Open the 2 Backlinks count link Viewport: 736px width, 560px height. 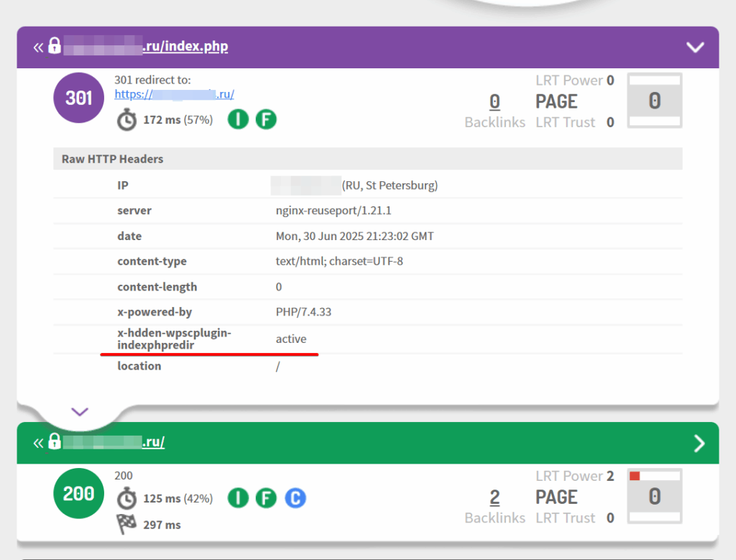click(x=494, y=497)
